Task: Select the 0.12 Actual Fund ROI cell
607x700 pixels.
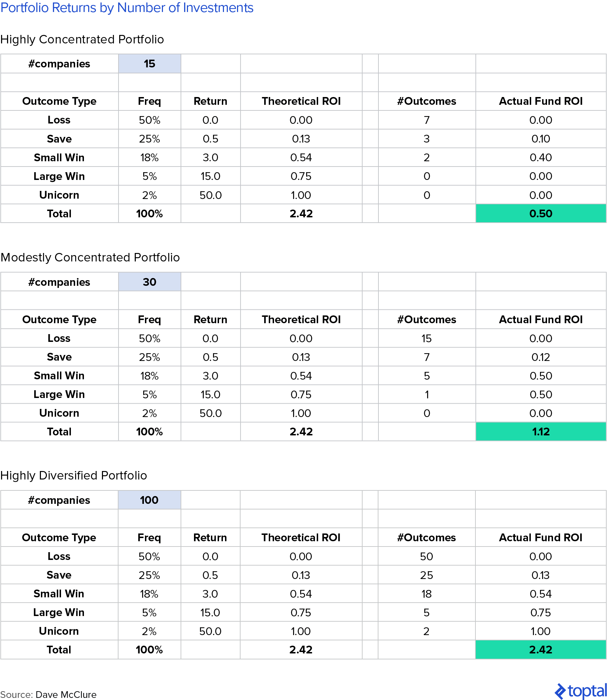Action: click(x=541, y=357)
